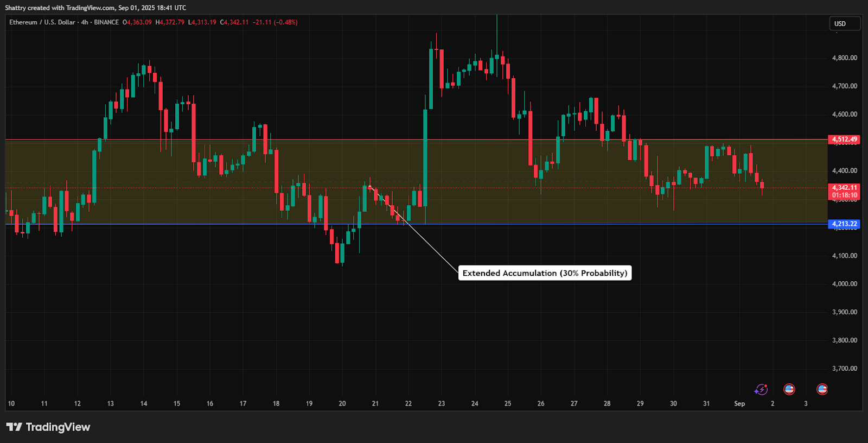Viewport: 868px width, 443px height.
Task: Click the BINANCE exchange label in legend
Action: [x=106, y=22]
